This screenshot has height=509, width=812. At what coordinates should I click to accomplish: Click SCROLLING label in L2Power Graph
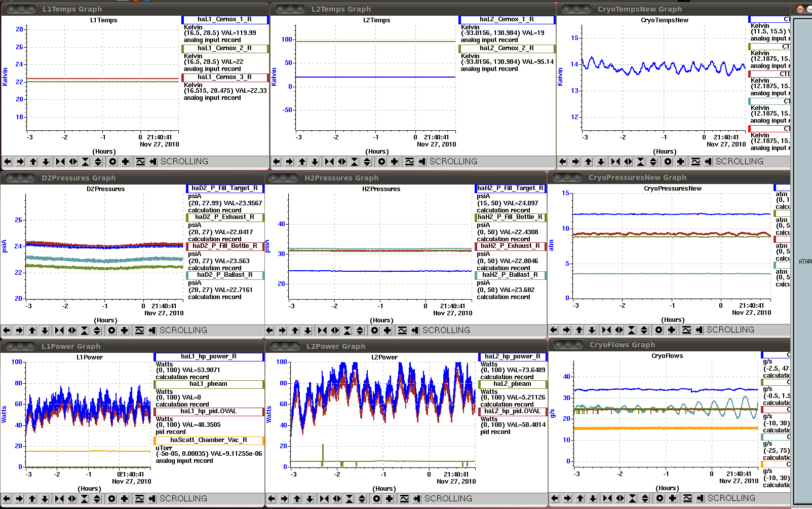point(448,499)
